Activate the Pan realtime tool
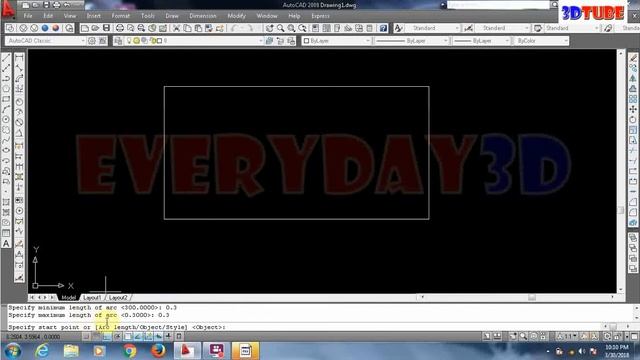This screenshot has height=360, width=640. 269,28
